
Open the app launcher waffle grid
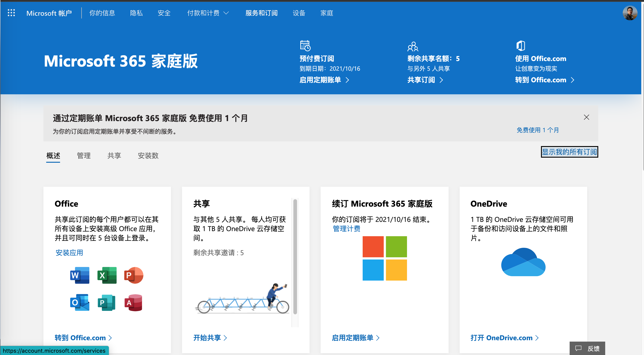pos(11,13)
